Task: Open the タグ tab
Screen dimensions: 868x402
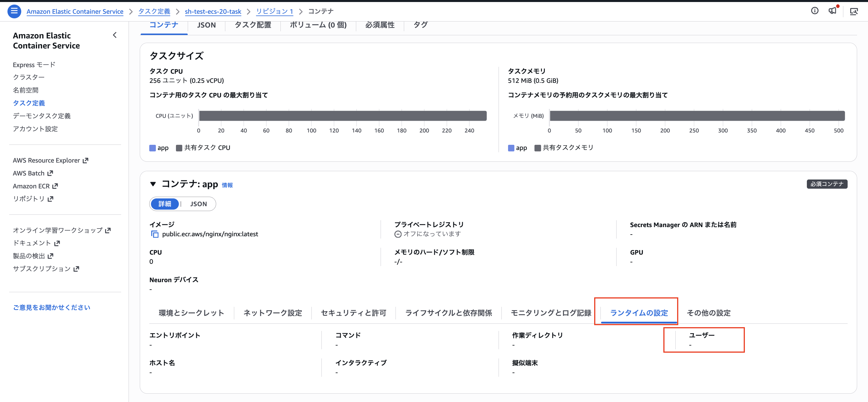Action: [x=421, y=25]
